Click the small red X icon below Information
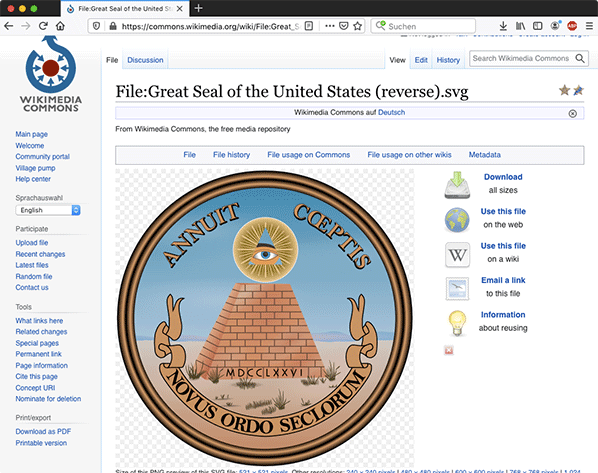598x473 pixels. [449, 350]
